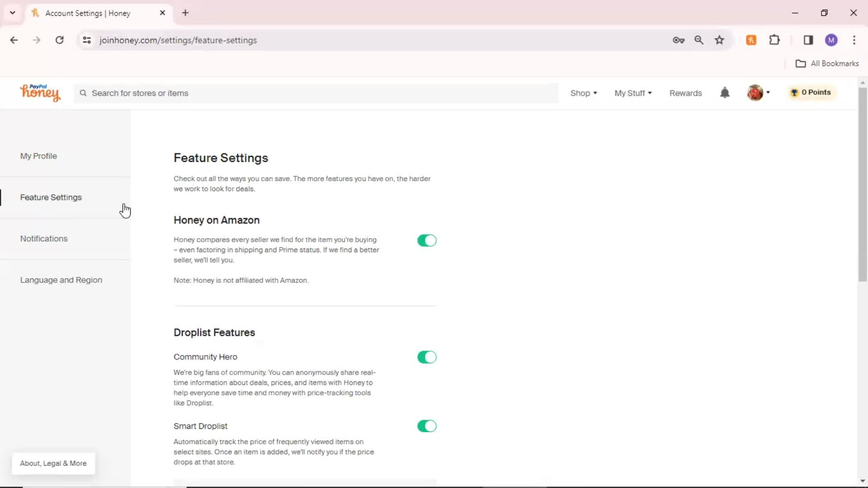The width and height of the screenshot is (868, 488).
Task: Open the saved passwords key icon
Action: pyautogui.click(x=679, y=40)
